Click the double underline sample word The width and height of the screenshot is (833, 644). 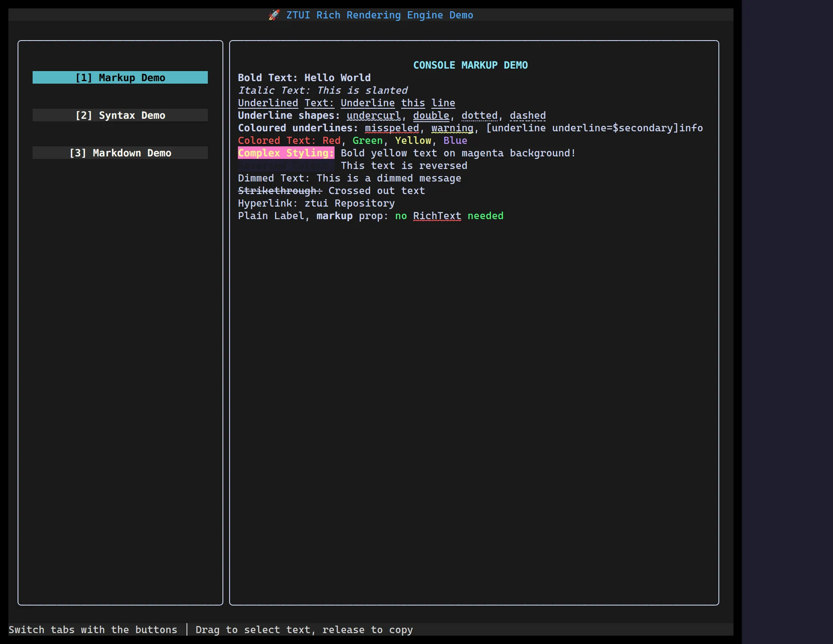click(431, 115)
